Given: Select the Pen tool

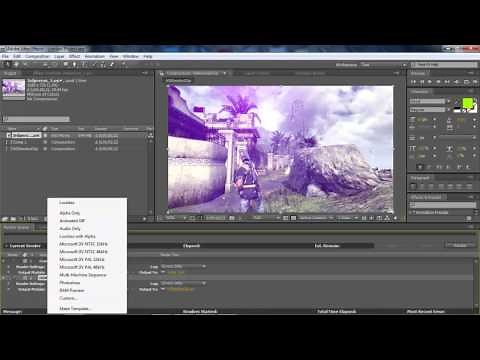Looking at the screenshot, I should point(74,64).
